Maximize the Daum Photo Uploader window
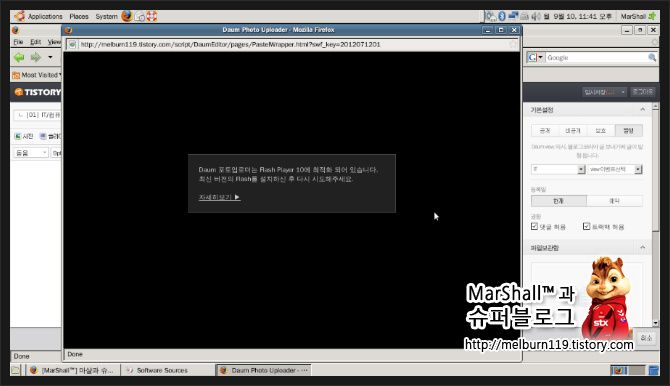 point(501,30)
